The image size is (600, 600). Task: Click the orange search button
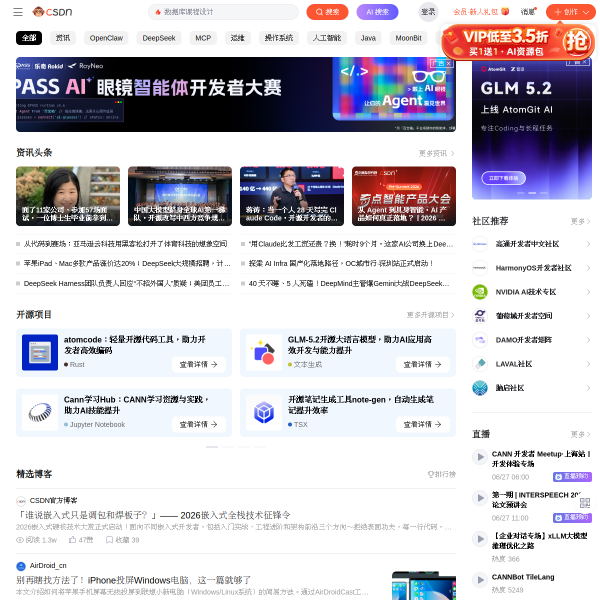[327, 12]
